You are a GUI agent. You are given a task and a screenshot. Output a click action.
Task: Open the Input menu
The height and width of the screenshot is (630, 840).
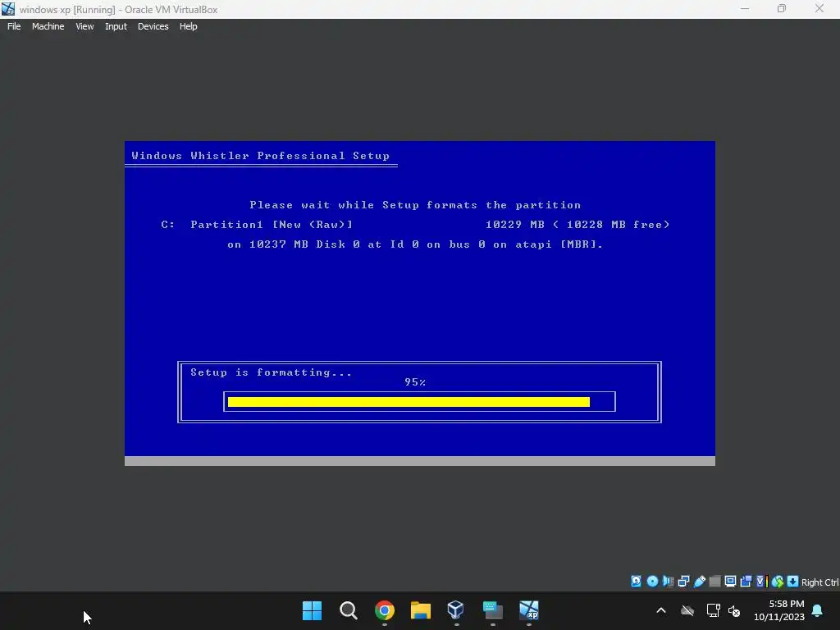click(116, 26)
